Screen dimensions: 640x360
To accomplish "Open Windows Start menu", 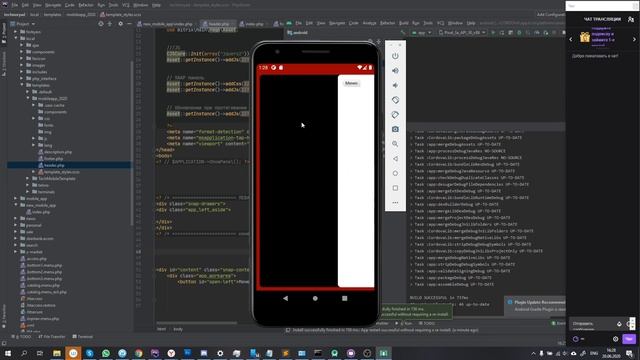I will coord(7,353).
